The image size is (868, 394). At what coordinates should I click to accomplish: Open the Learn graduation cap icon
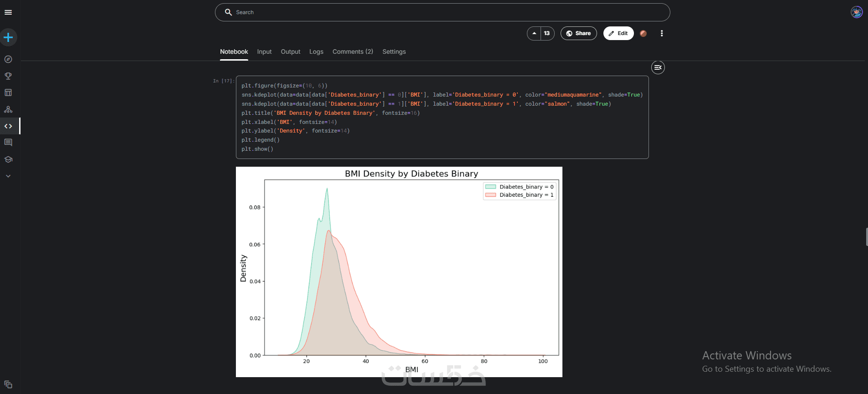[x=8, y=159]
